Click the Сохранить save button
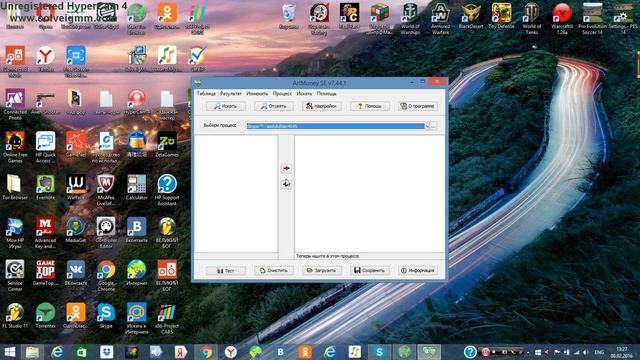 tap(370, 270)
